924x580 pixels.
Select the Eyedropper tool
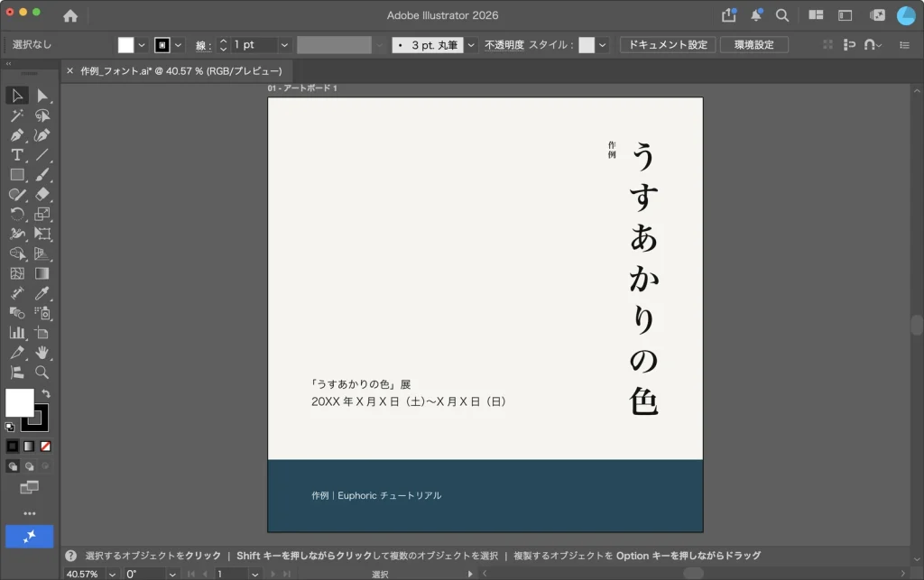[42, 293]
